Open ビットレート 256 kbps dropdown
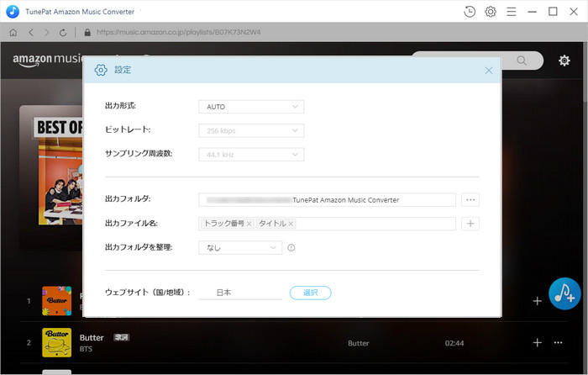 pyautogui.click(x=251, y=130)
